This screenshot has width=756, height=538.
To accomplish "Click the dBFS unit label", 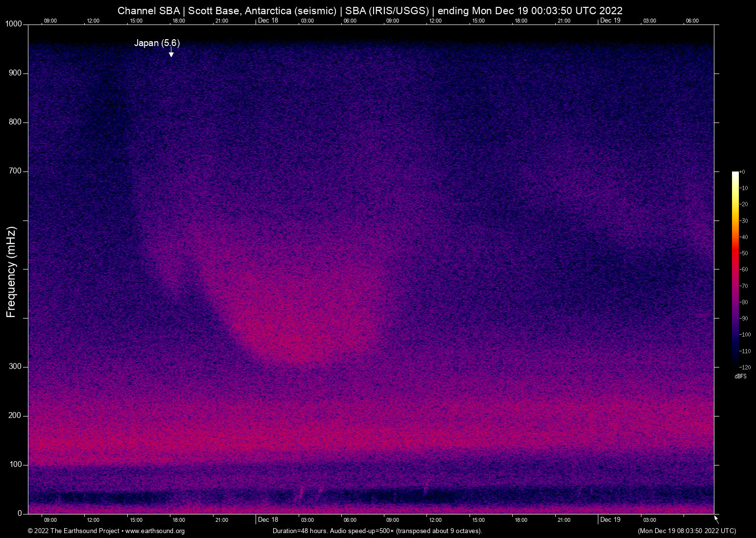I will click(740, 376).
